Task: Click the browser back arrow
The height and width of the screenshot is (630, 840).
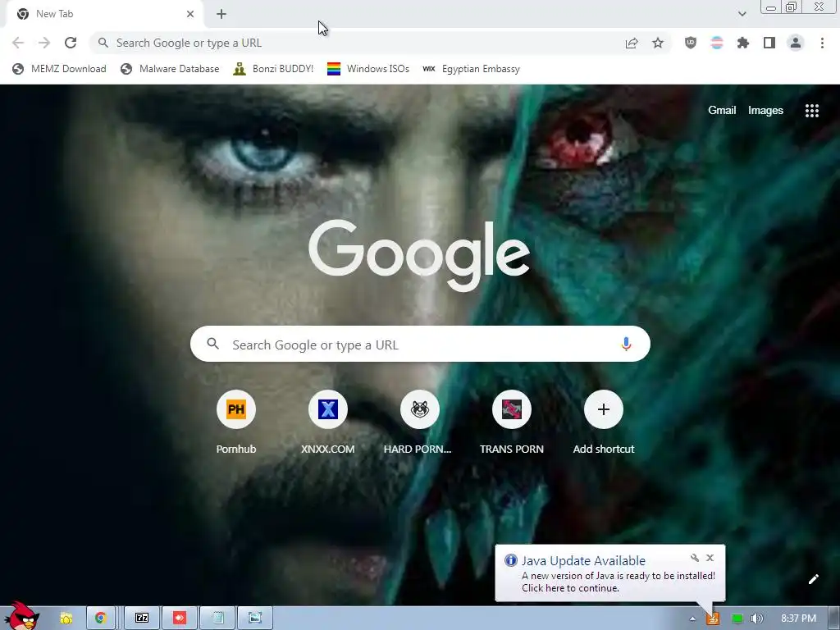Action: (18, 43)
